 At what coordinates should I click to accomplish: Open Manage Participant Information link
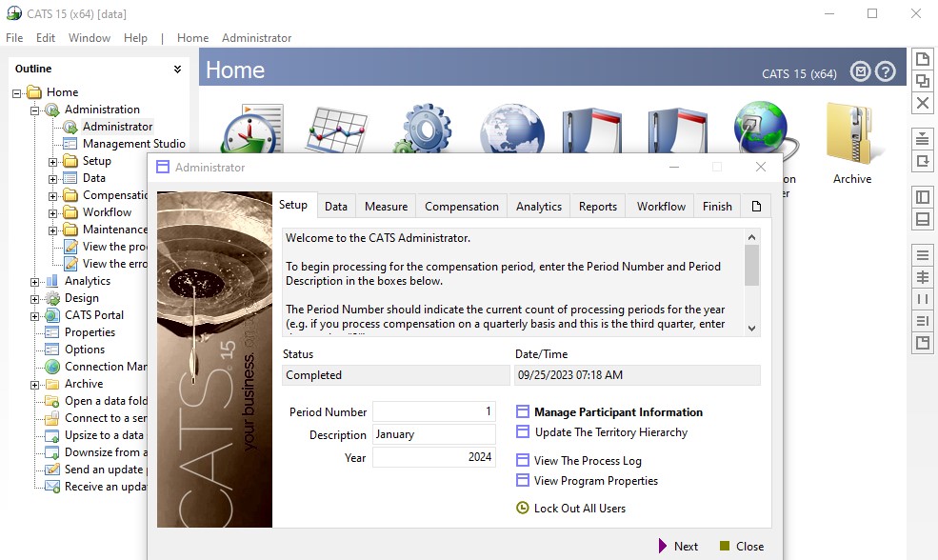tap(609, 411)
